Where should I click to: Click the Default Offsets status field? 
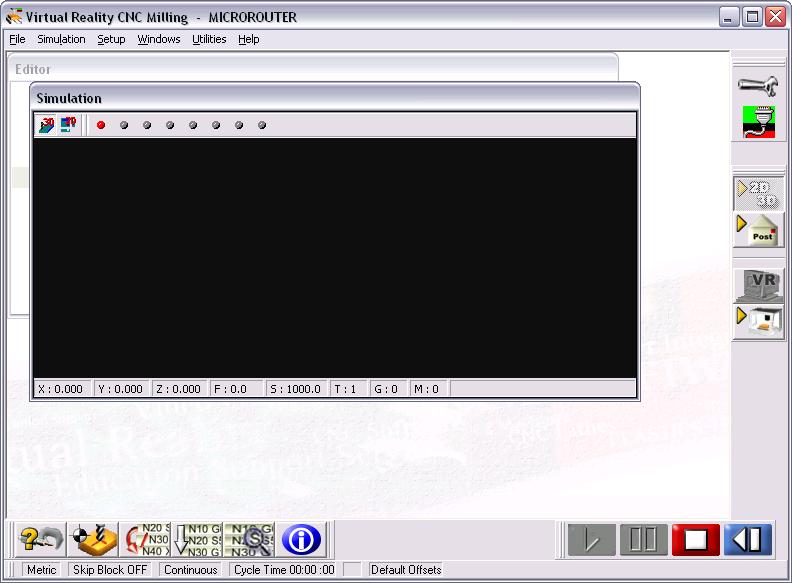pyautogui.click(x=405, y=570)
